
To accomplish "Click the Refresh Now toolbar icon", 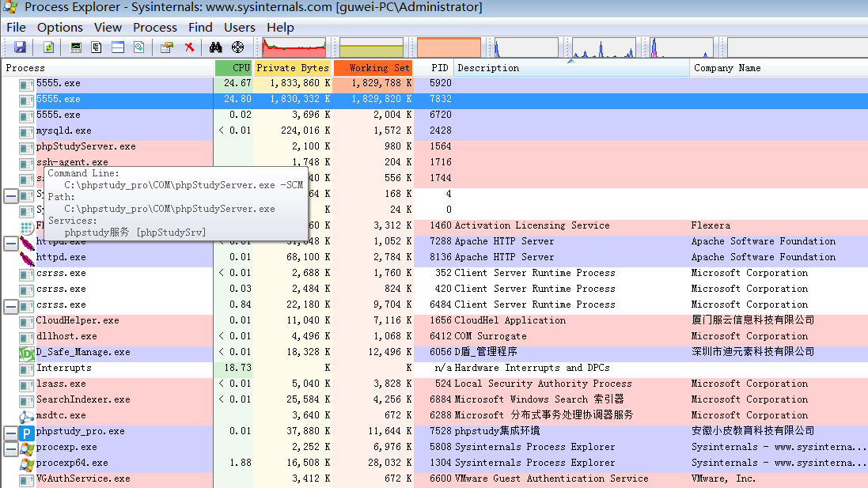I will 49,47.
